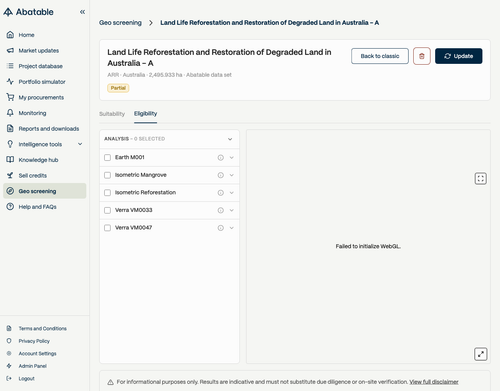The image size is (500, 391).
Task: Collapse the sidebar with double-chevron icon
Action: point(82,12)
